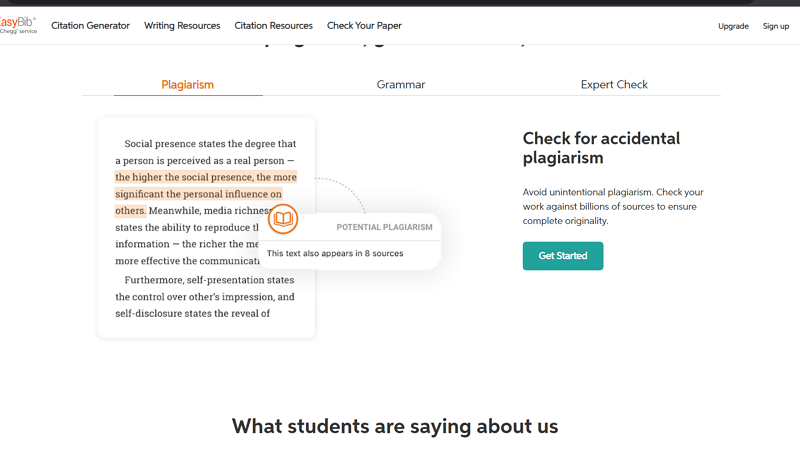Viewport: 800px width, 450px height.
Task: Click the orange highlighted plagiarized sentence
Action: coord(205,194)
